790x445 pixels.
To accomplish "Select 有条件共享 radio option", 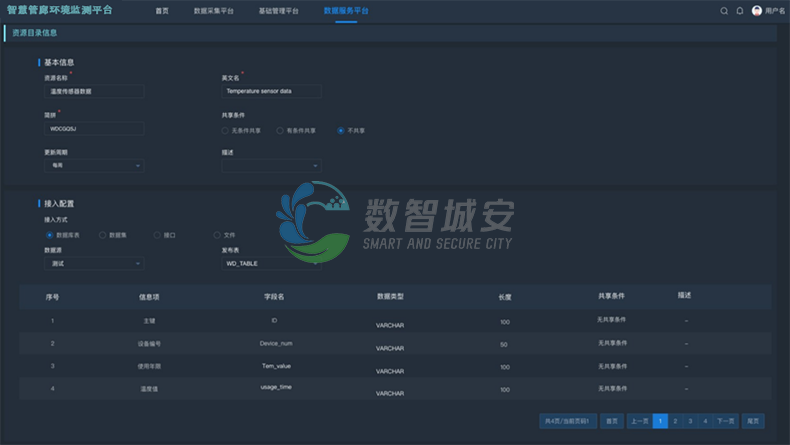I will [280, 130].
